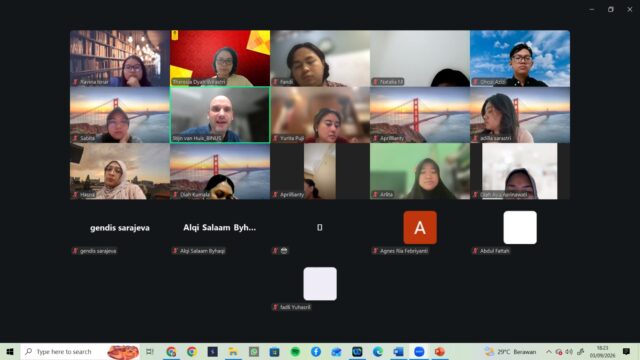Open PowerPoint from the taskbar
This screenshot has width=640, height=360.
[x=440, y=351]
